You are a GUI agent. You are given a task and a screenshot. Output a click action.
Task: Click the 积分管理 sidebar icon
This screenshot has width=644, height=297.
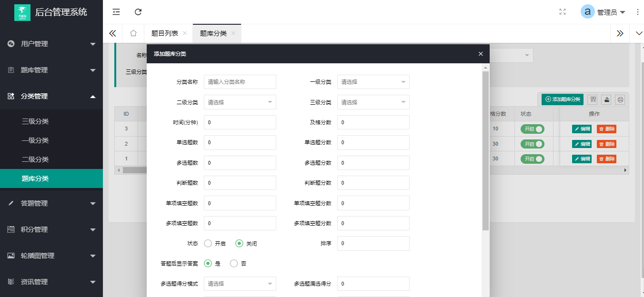click(11, 229)
